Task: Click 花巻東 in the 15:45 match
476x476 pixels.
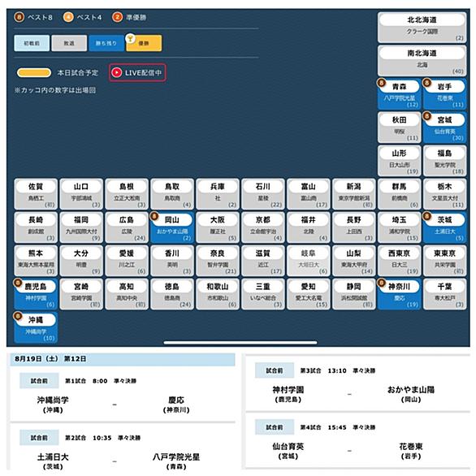Action: [411, 446]
